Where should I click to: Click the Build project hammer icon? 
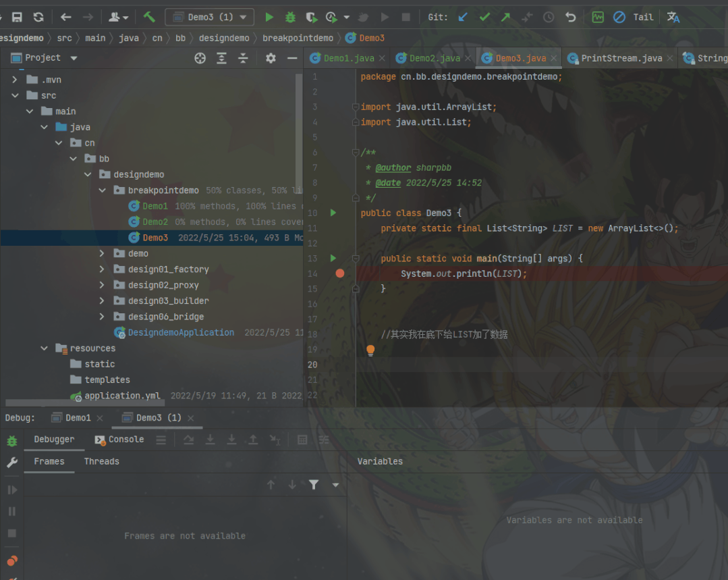(x=149, y=17)
